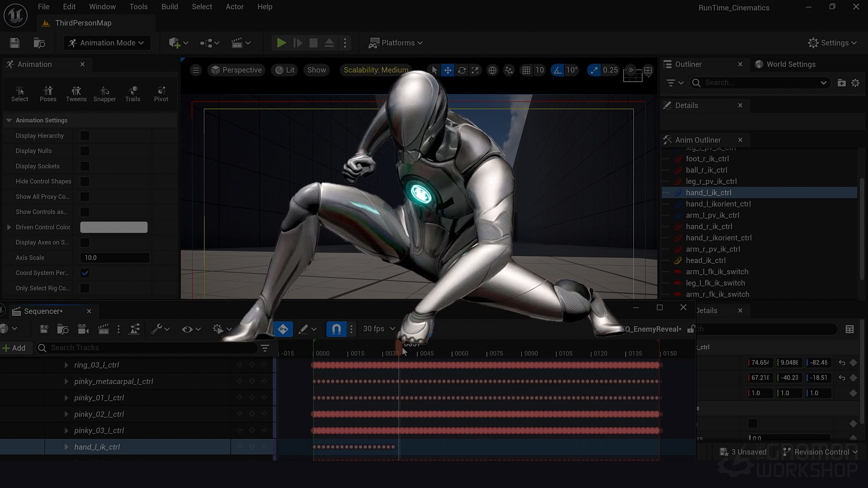
Task: Select the Pivot tool
Action: tap(161, 94)
